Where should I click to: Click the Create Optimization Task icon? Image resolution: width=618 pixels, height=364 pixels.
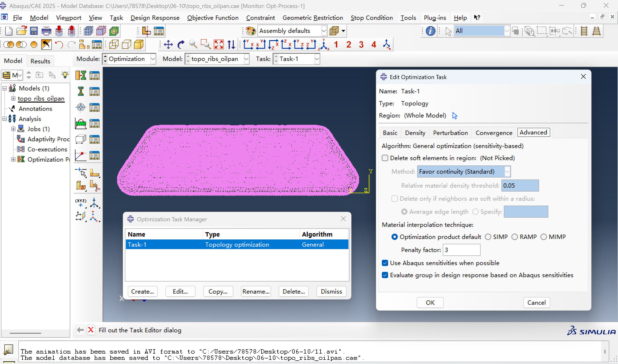pyautogui.click(x=81, y=75)
